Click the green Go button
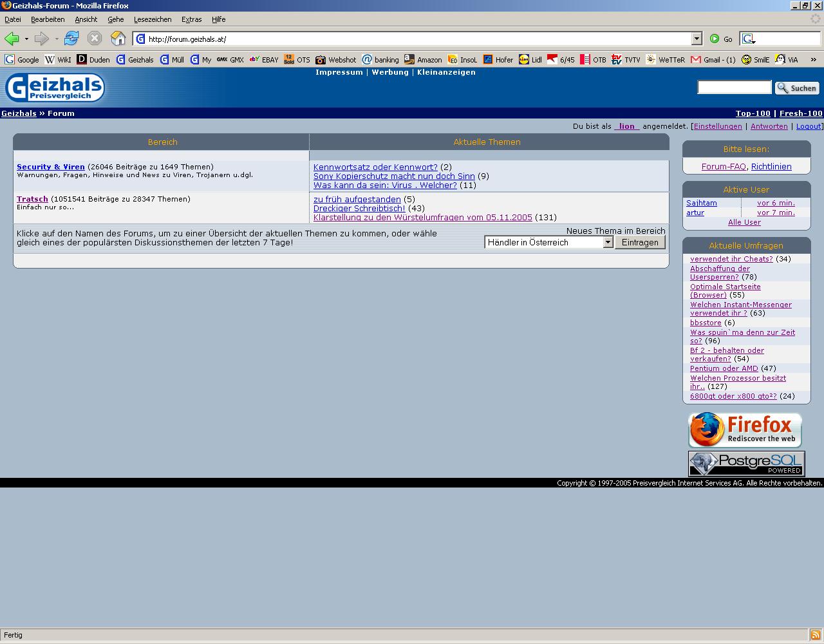824x644 pixels. 721,39
